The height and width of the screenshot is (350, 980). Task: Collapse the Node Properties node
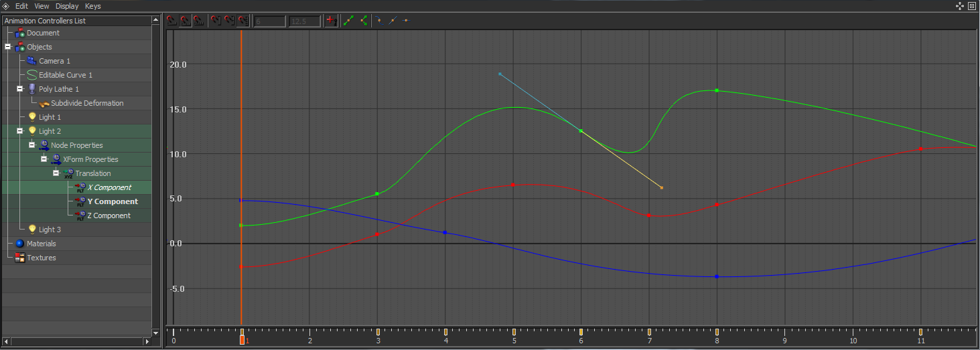coord(31,145)
